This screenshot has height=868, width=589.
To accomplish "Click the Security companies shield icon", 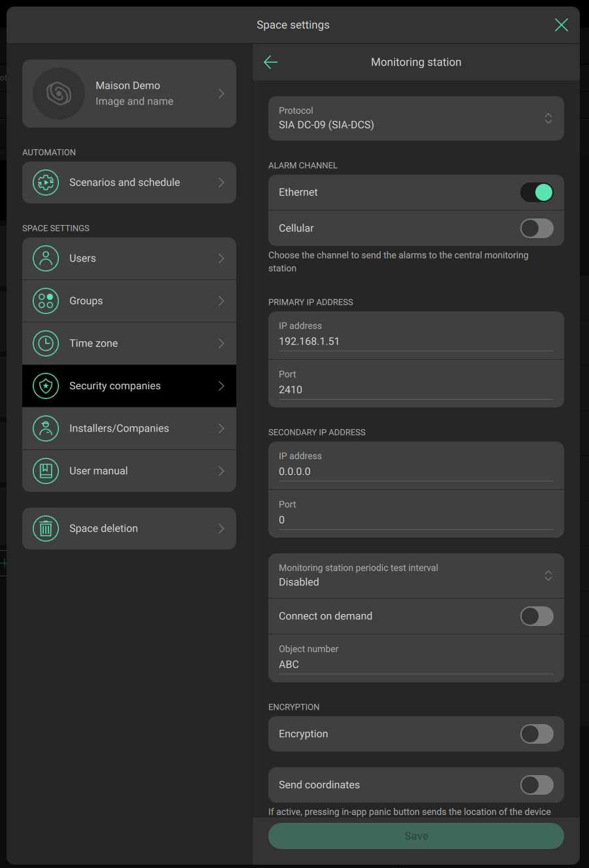I will point(46,386).
